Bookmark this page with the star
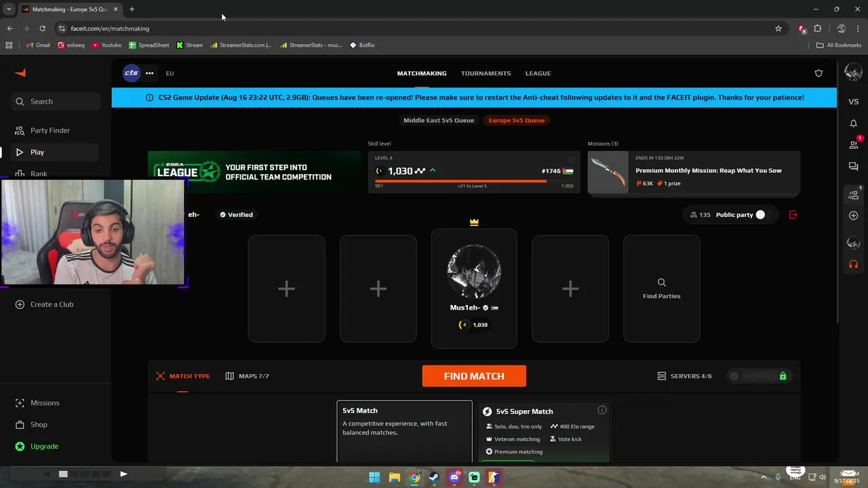 tap(778, 28)
